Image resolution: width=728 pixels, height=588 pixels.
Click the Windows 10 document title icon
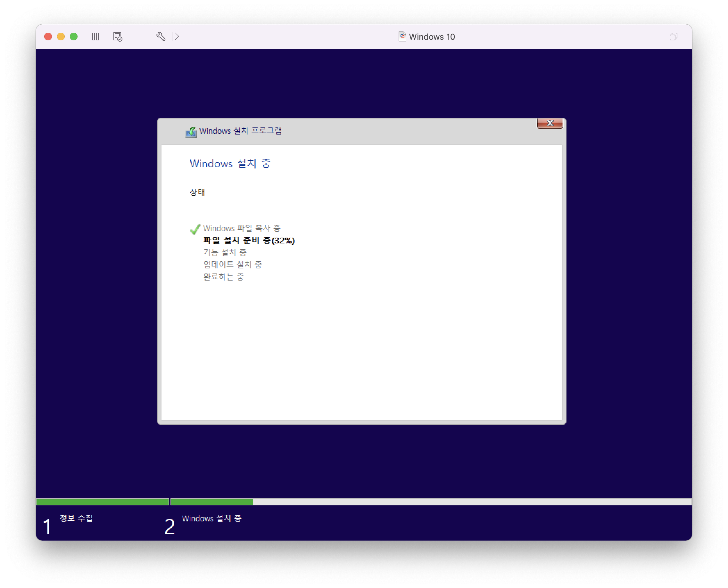402,37
